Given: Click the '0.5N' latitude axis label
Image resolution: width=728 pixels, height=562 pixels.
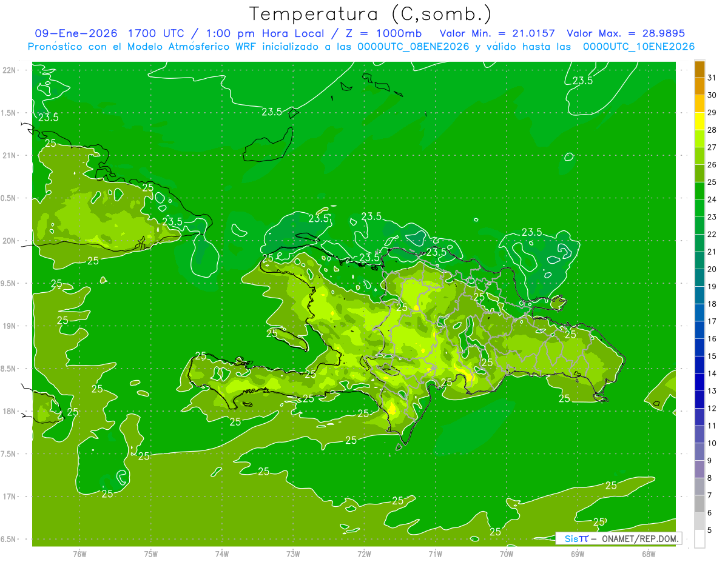Looking at the screenshot, I should [x=8, y=198].
